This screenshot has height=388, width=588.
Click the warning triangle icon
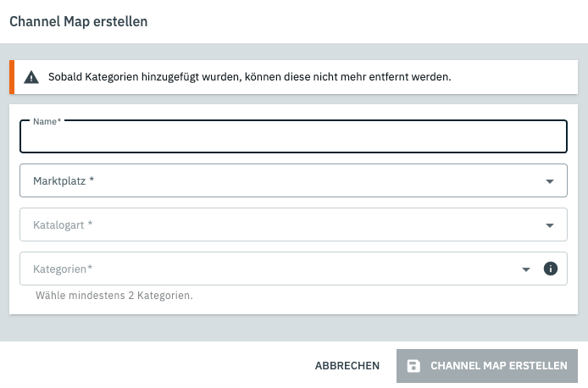pyautogui.click(x=31, y=77)
